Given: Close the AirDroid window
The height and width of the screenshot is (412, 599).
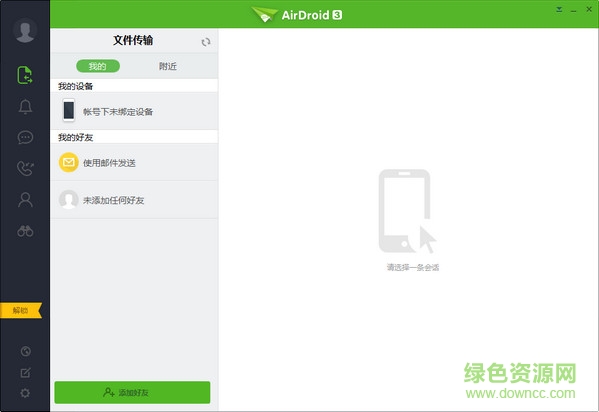Looking at the screenshot, I should (589, 10).
